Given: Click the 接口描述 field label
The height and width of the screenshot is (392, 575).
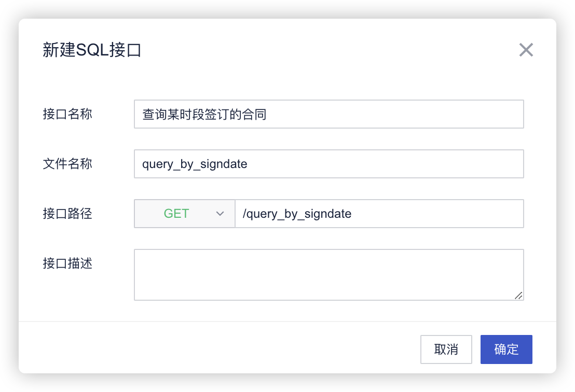Looking at the screenshot, I should [67, 263].
